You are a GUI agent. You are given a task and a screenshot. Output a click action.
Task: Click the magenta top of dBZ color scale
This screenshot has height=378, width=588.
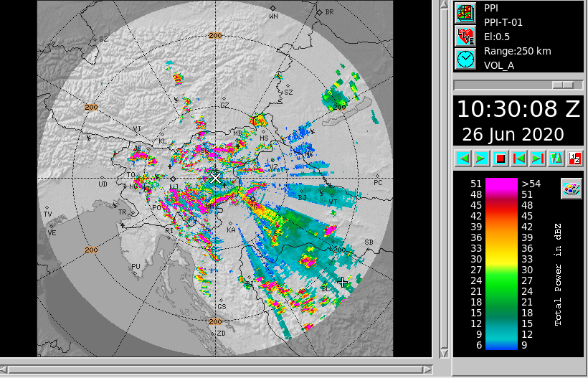501,184
